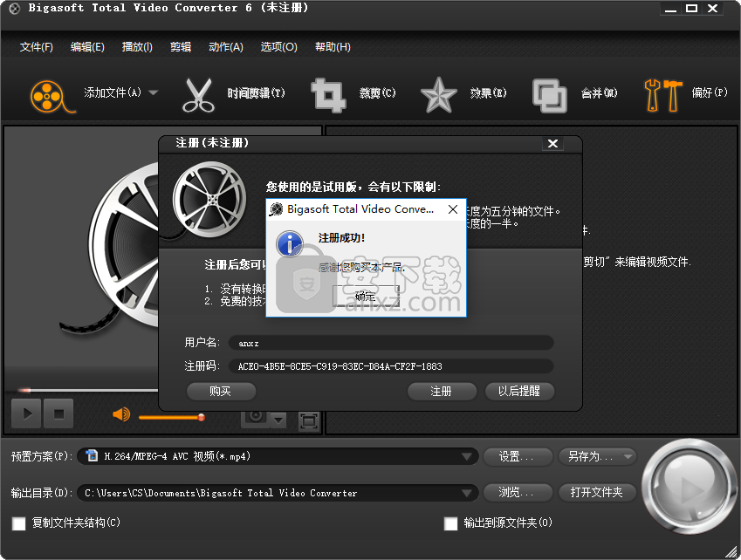Viewport: 741px width, 560px height.
Task: Click the app icon in the title bar
Action: (x=15, y=9)
